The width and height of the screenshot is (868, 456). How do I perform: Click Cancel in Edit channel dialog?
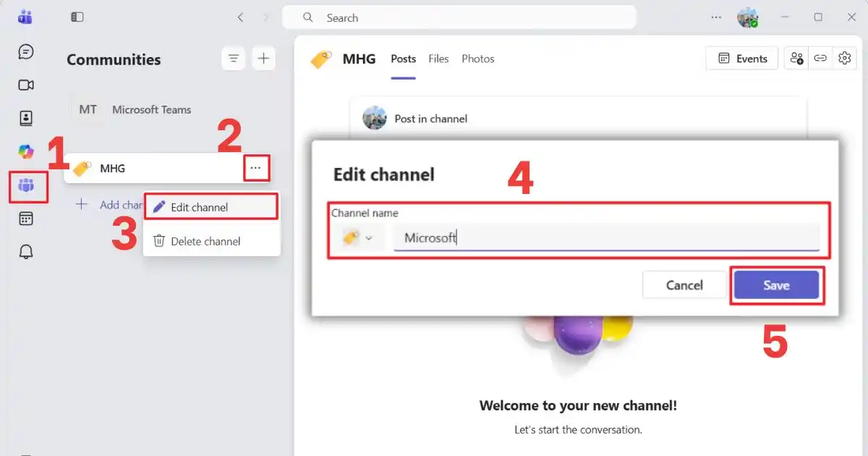(x=684, y=285)
